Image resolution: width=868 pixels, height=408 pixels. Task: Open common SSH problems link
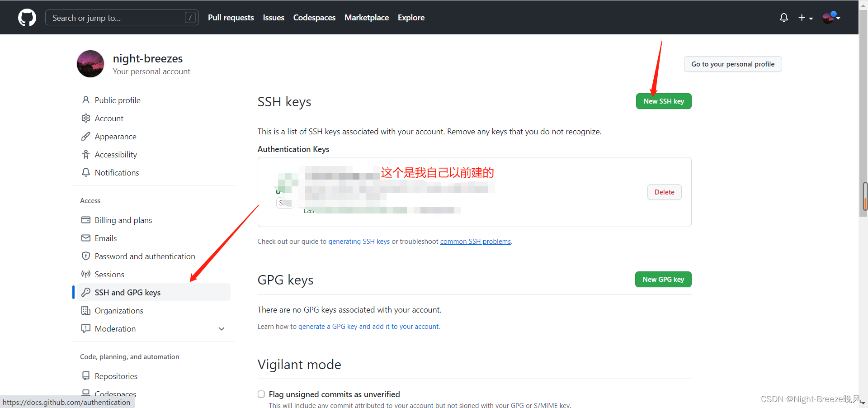click(x=475, y=242)
